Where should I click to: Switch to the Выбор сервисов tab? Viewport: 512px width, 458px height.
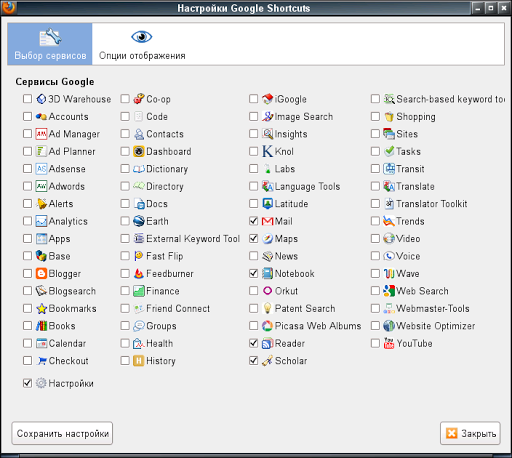coord(50,44)
